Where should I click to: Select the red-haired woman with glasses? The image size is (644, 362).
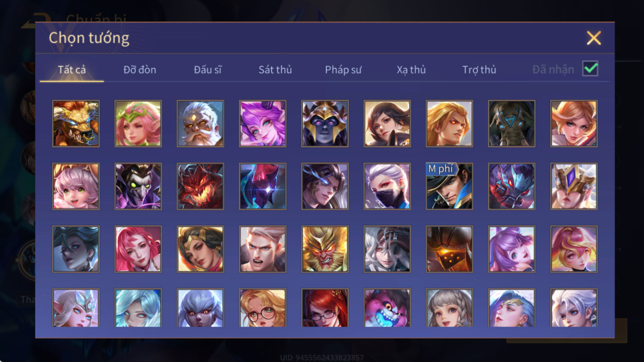(325, 308)
